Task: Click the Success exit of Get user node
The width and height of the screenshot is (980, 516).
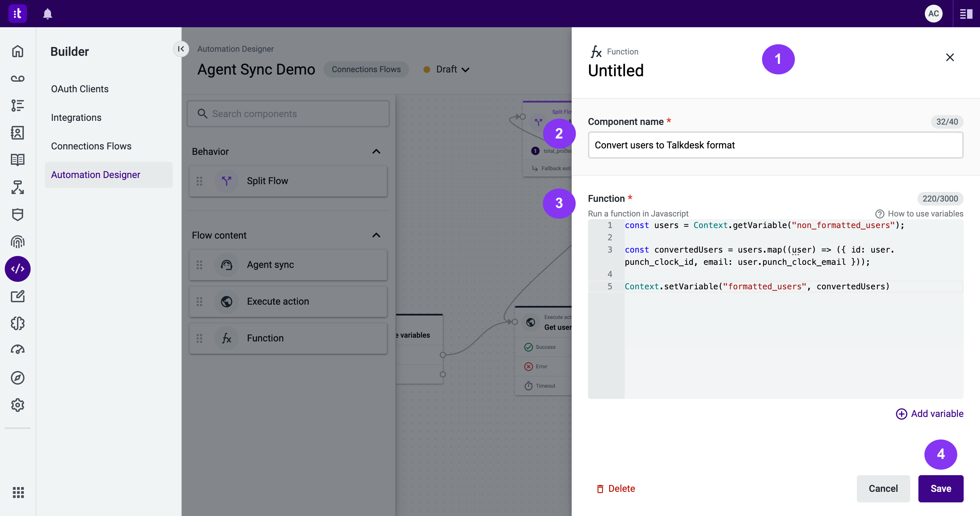Action: coord(543,347)
